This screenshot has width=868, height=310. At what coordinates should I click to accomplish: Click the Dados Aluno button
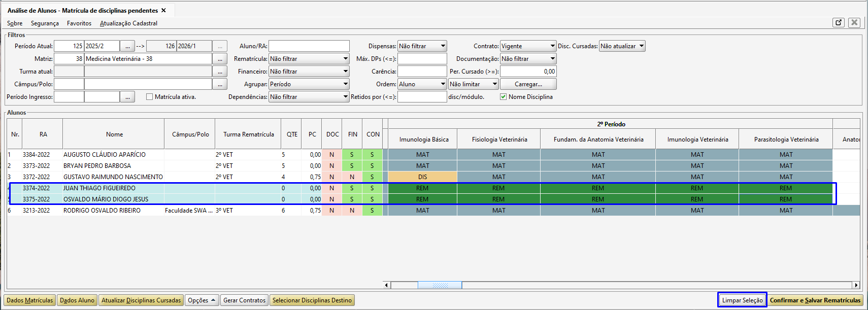pos(77,300)
